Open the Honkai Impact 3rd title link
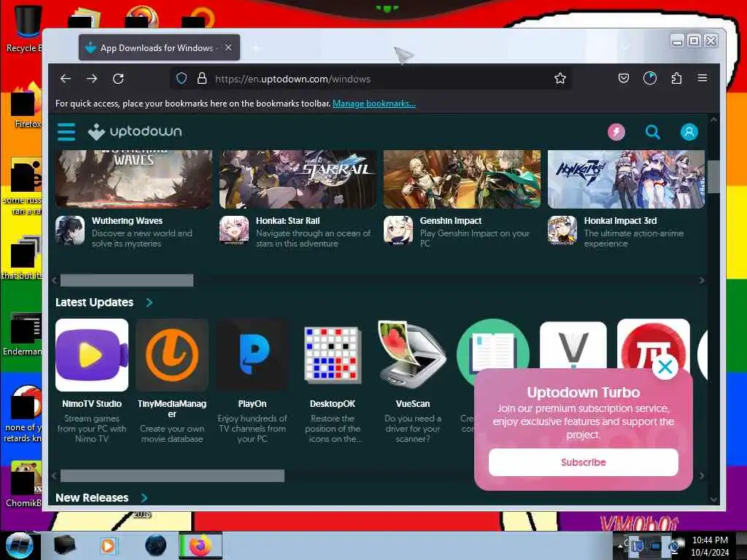Viewport: 747px width, 560px height. coord(620,221)
